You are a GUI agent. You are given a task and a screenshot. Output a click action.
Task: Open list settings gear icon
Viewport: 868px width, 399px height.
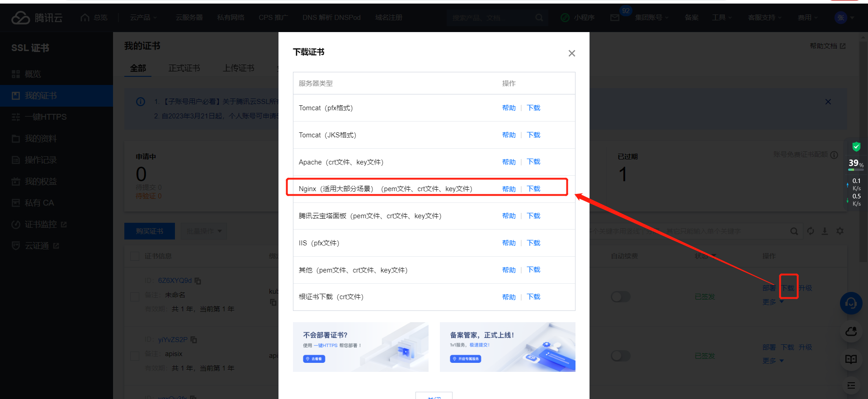point(840,231)
